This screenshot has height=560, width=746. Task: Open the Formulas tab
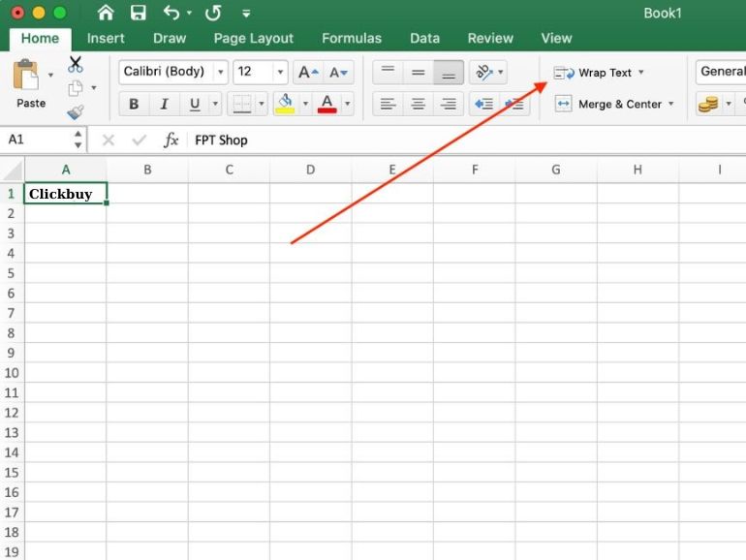pos(352,38)
